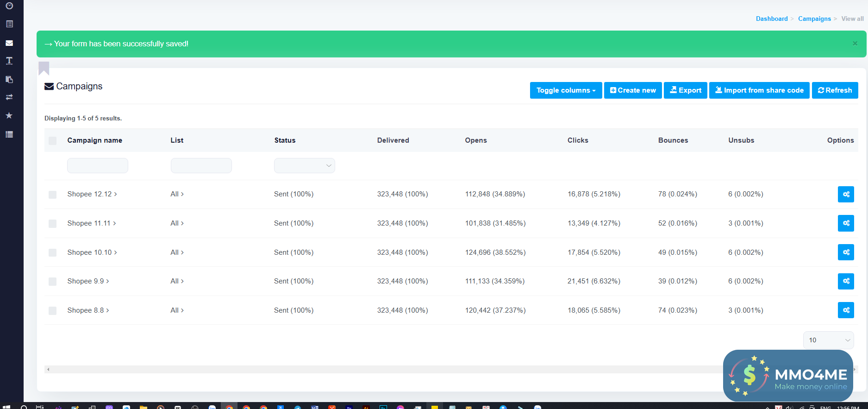The height and width of the screenshot is (409, 868).
Task: Open the page size dropdown showing 10
Action: (828, 340)
